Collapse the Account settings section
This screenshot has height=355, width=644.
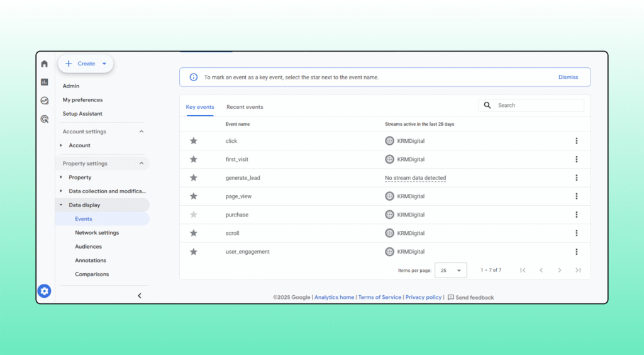coord(141,132)
